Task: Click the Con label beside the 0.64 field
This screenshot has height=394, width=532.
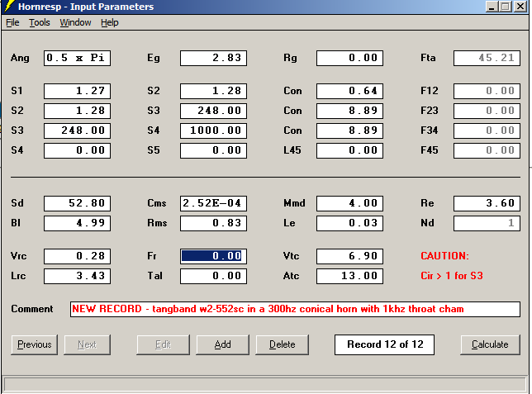Action: (x=292, y=91)
